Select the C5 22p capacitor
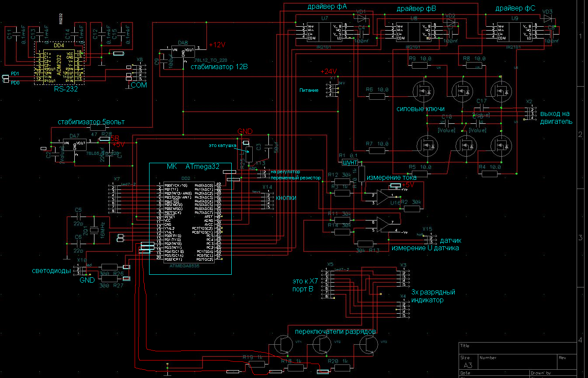 tap(78, 217)
